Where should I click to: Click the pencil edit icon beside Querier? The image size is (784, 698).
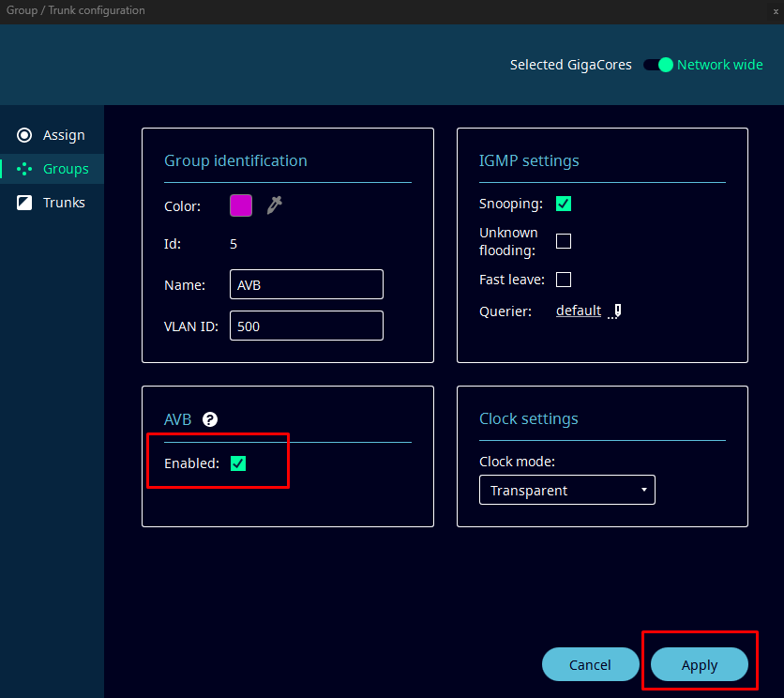pos(616,311)
